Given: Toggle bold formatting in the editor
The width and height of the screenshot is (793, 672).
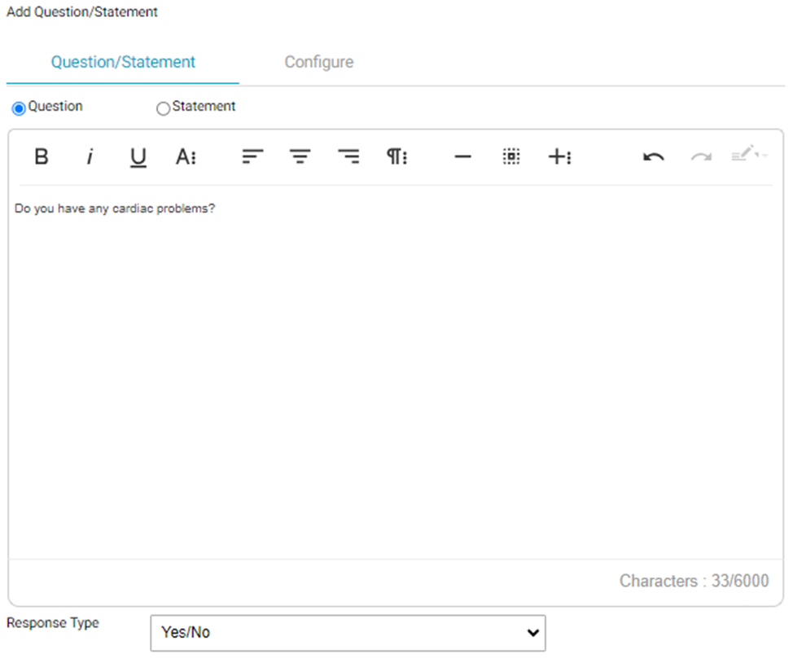Looking at the screenshot, I should (x=42, y=157).
